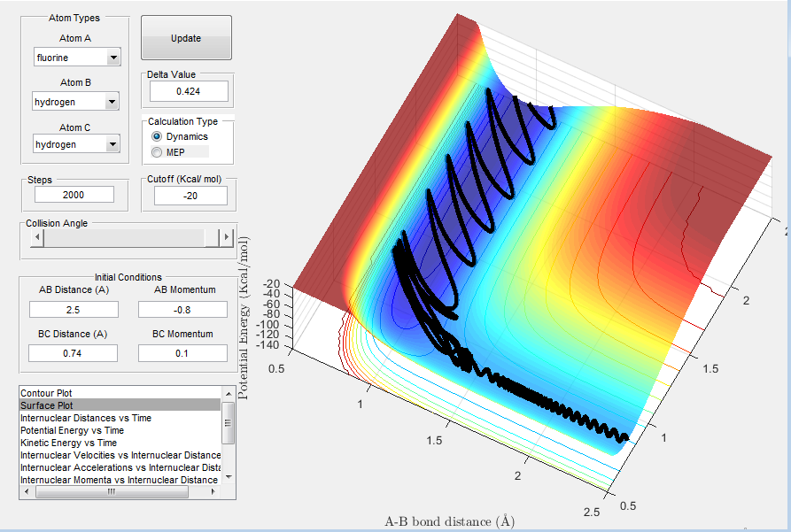Open the Atom A fluorine dropdown
The height and width of the screenshot is (532, 791).
click(112, 58)
